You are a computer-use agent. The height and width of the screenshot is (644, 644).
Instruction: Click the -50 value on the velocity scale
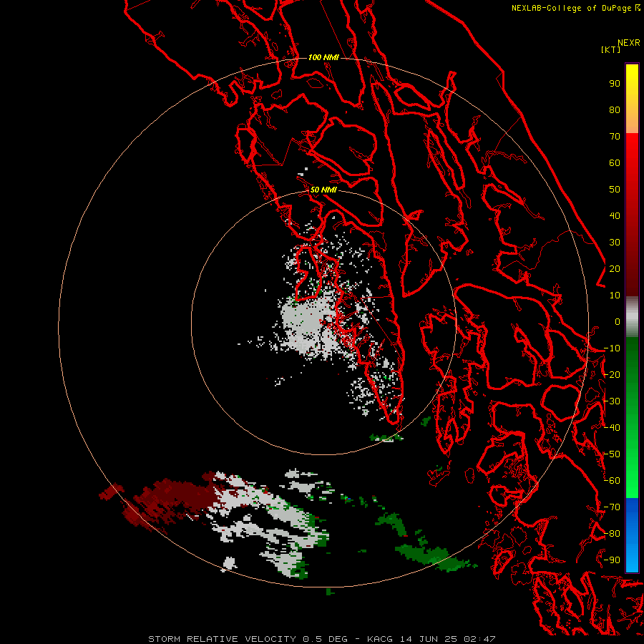click(612, 454)
